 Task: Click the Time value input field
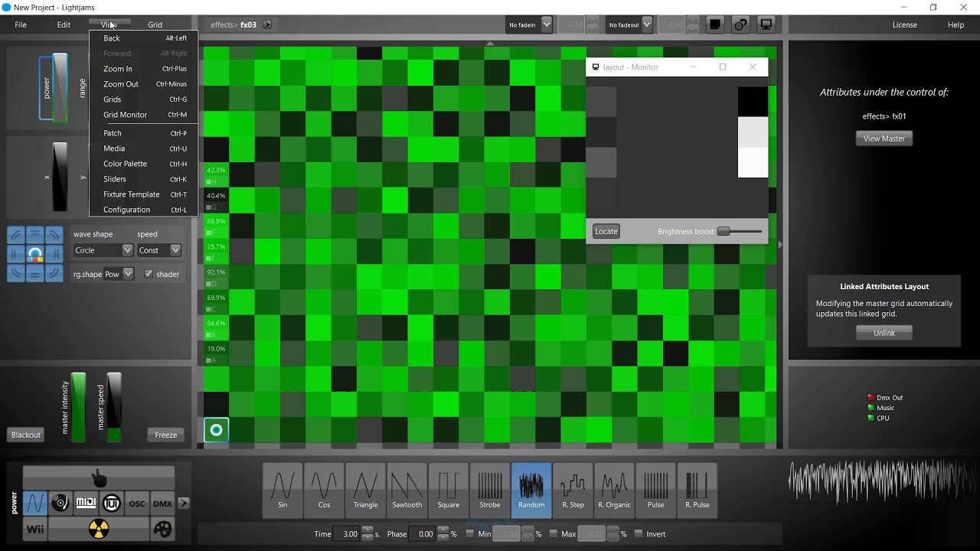[x=347, y=534]
